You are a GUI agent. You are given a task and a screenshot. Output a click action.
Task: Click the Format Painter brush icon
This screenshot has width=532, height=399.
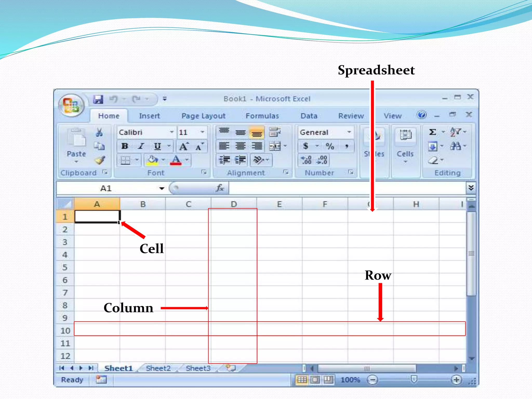(99, 160)
